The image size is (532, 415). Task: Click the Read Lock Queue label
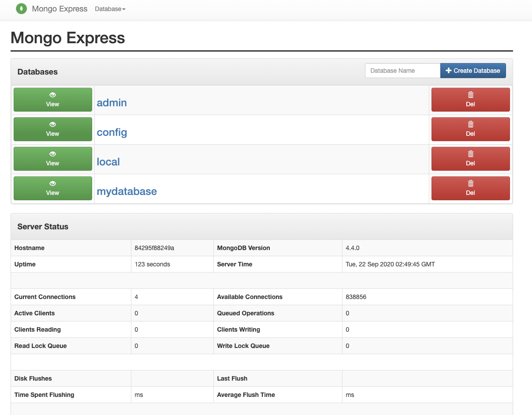(x=41, y=346)
